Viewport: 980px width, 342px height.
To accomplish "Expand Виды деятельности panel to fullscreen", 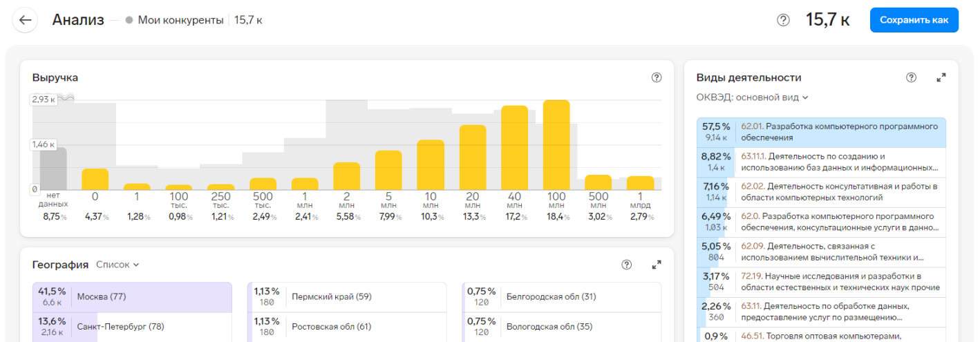I will [941, 77].
